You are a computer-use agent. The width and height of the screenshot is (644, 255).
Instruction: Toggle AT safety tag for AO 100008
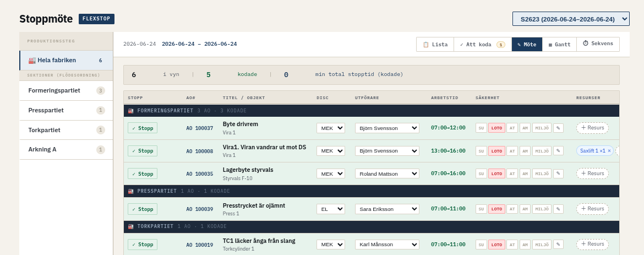tap(512, 151)
